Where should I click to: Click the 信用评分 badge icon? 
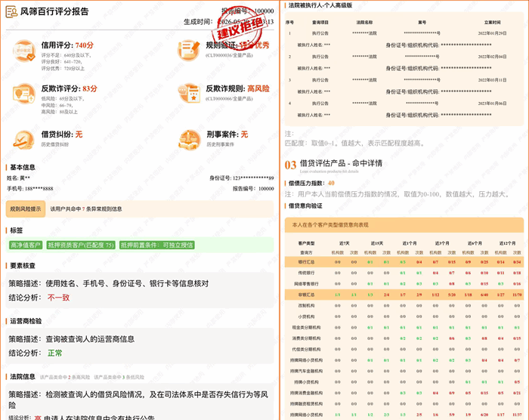click(x=24, y=51)
